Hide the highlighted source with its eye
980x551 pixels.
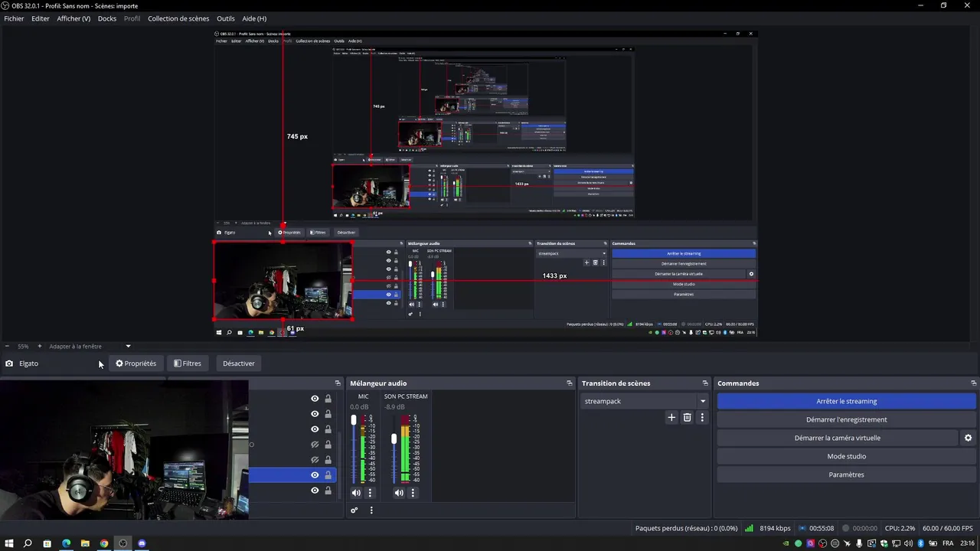(315, 475)
